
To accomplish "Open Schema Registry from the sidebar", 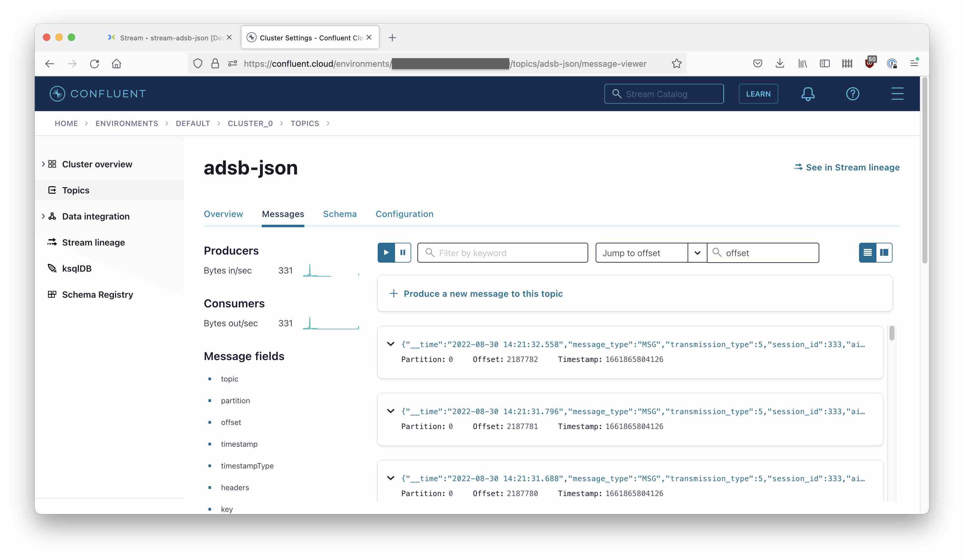I will click(98, 294).
